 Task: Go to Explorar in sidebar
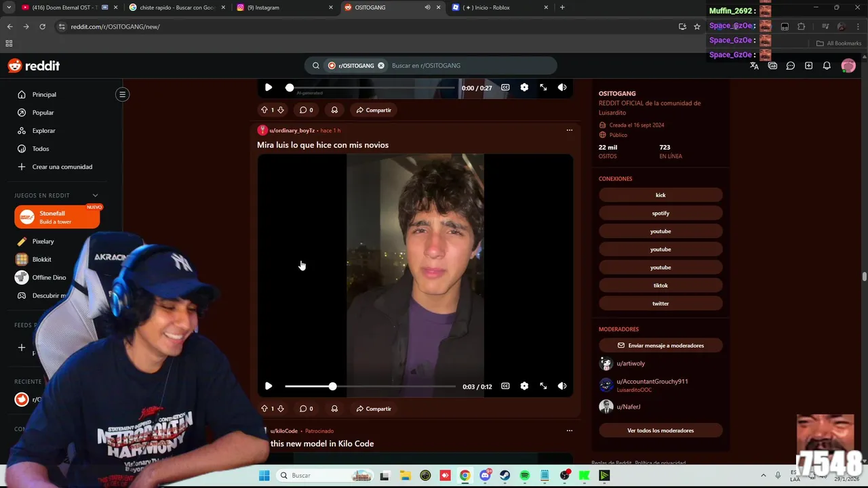[x=44, y=131]
